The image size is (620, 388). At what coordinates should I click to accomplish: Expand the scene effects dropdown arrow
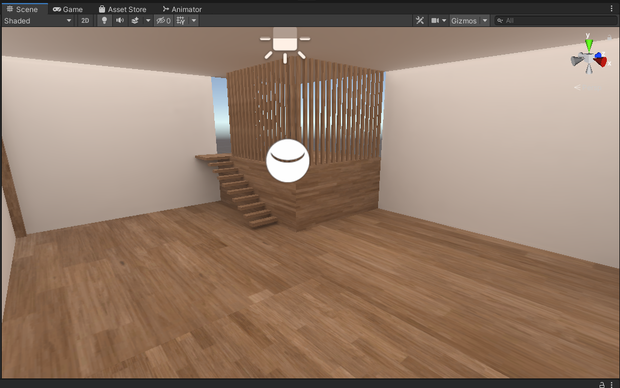coord(148,21)
